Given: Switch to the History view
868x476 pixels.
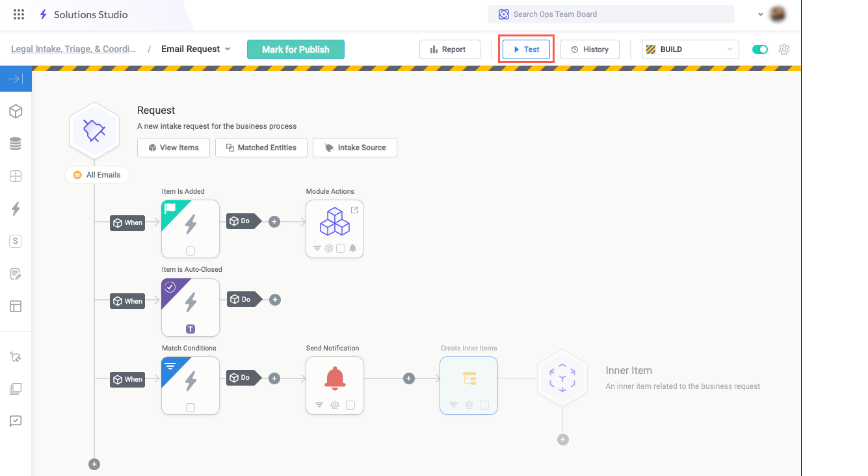Looking at the screenshot, I should point(590,49).
